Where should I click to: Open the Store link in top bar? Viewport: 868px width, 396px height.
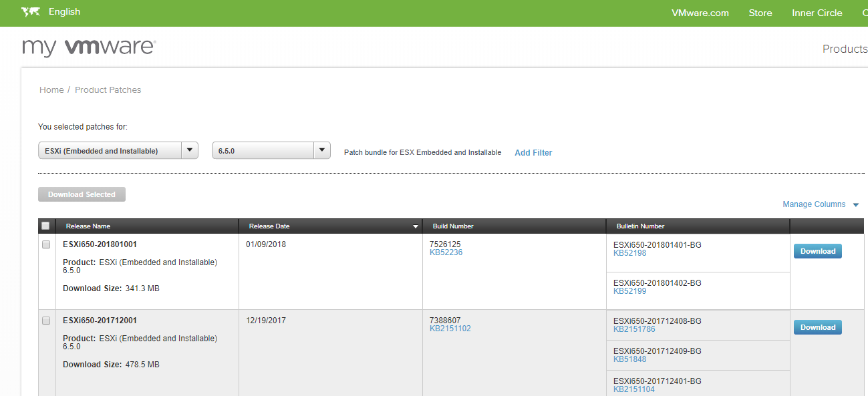[x=760, y=13]
